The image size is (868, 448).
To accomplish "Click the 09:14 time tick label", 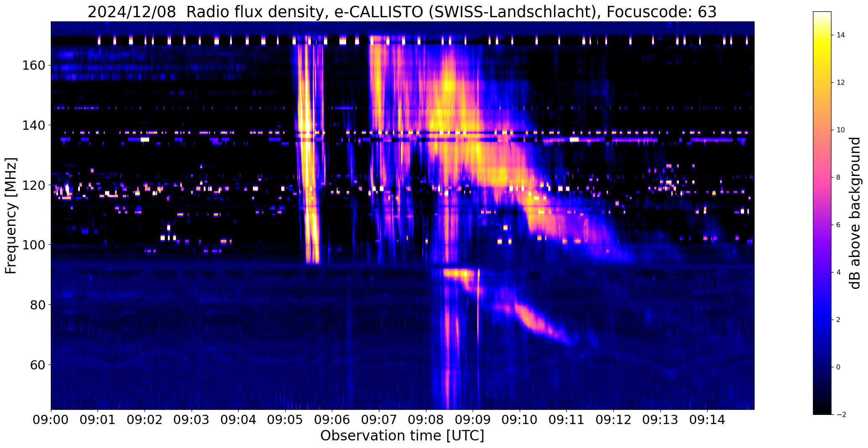I will tap(708, 420).
